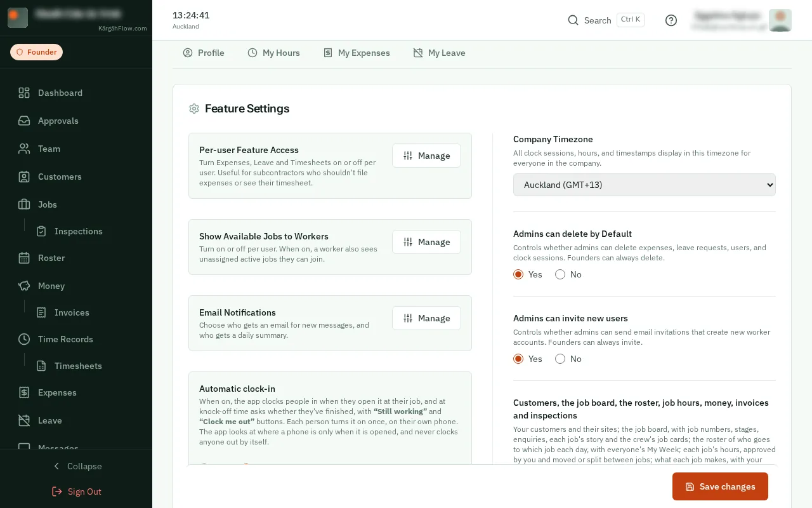
Task: Select Yes for Admins can invite new users
Action: (518, 359)
